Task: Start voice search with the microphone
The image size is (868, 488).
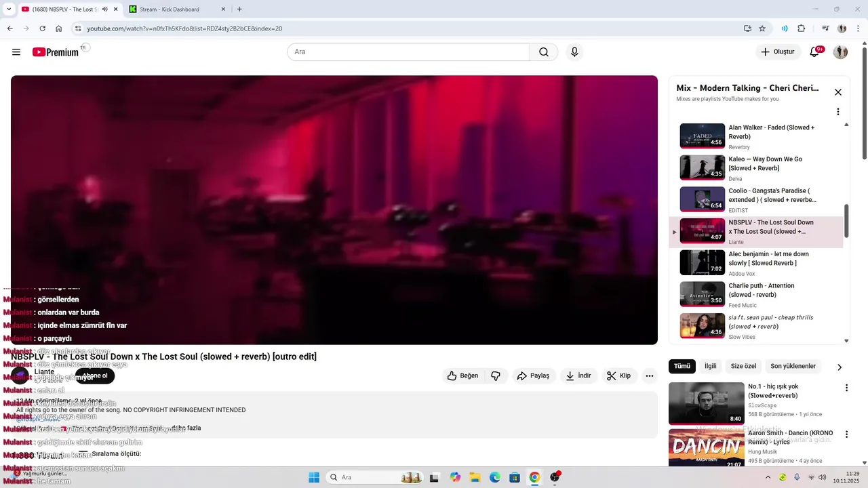Action: coord(574,52)
